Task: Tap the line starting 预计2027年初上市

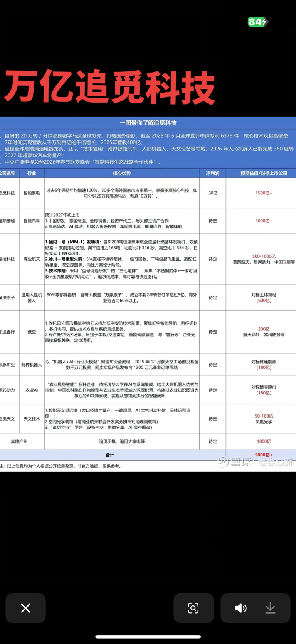Action: tap(62, 215)
